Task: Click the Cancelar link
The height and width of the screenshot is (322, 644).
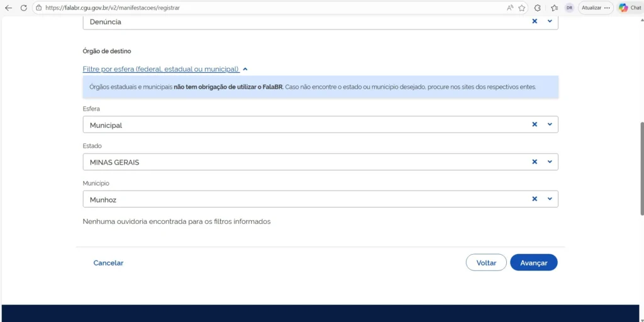Action: pos(108,263)
